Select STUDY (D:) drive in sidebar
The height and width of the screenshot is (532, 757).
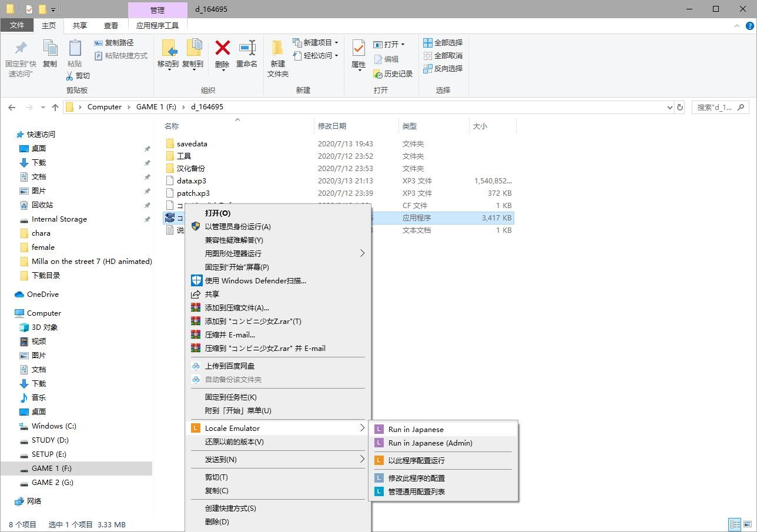[50, 440]
